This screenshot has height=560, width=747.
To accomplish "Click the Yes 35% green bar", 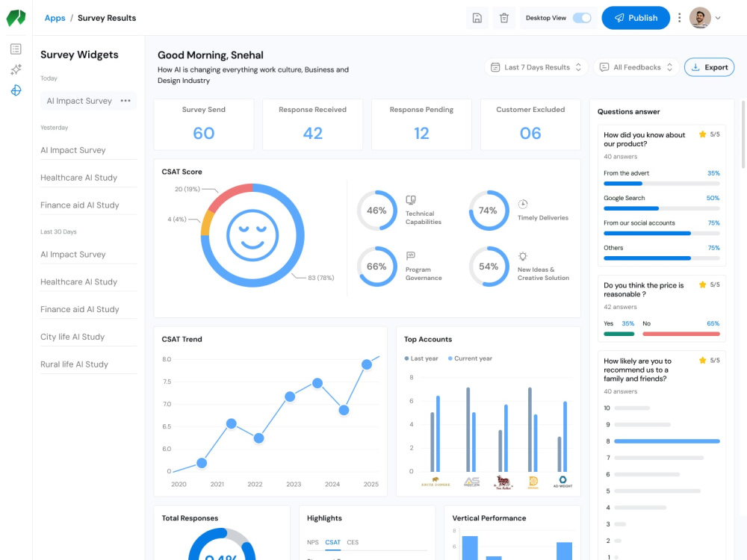I will pos(619,335).
